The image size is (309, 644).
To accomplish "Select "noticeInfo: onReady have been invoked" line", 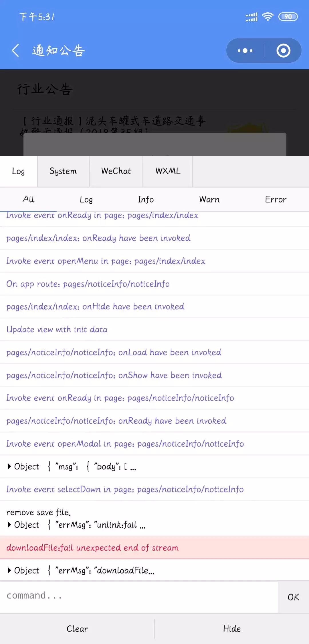I will (x=154, y=421).
